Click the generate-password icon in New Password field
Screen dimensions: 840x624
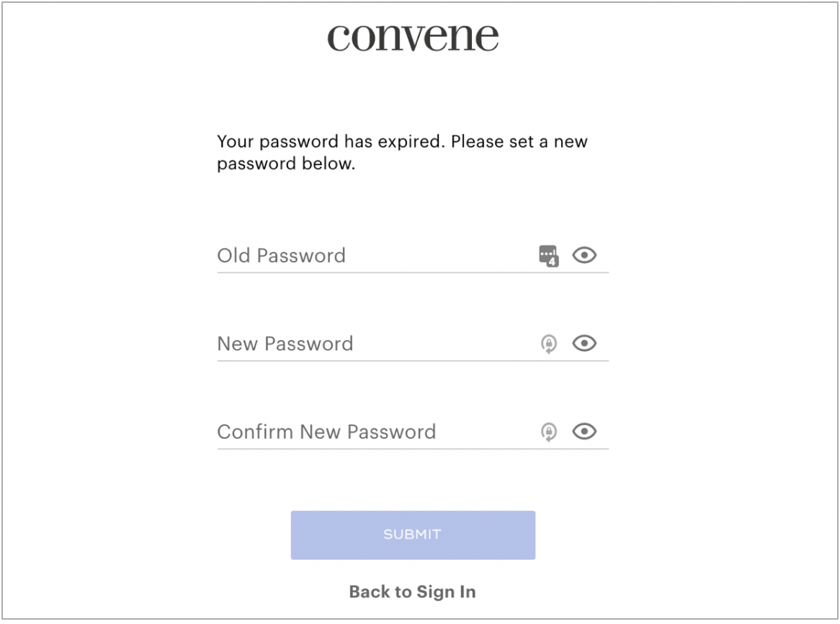tap(549, 344)
